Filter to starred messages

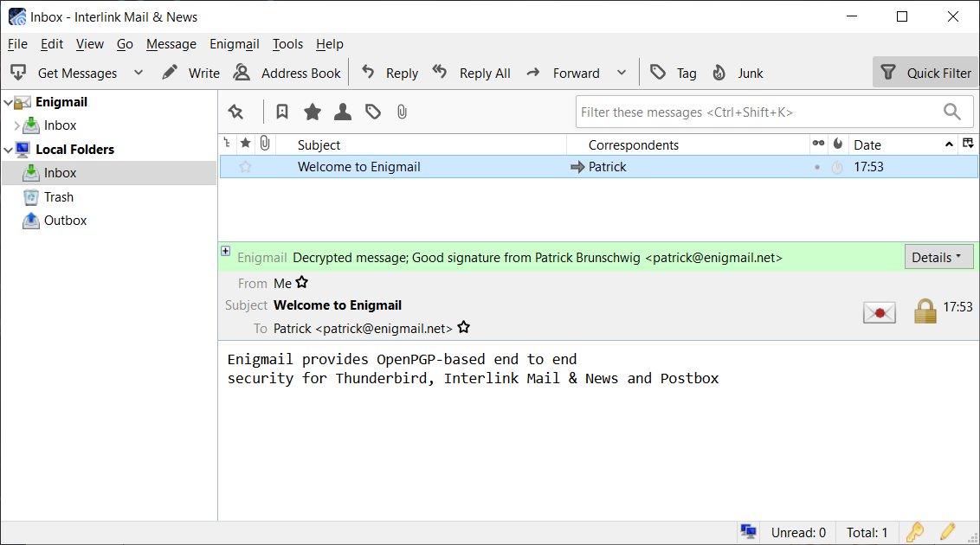tap(313, 112)
